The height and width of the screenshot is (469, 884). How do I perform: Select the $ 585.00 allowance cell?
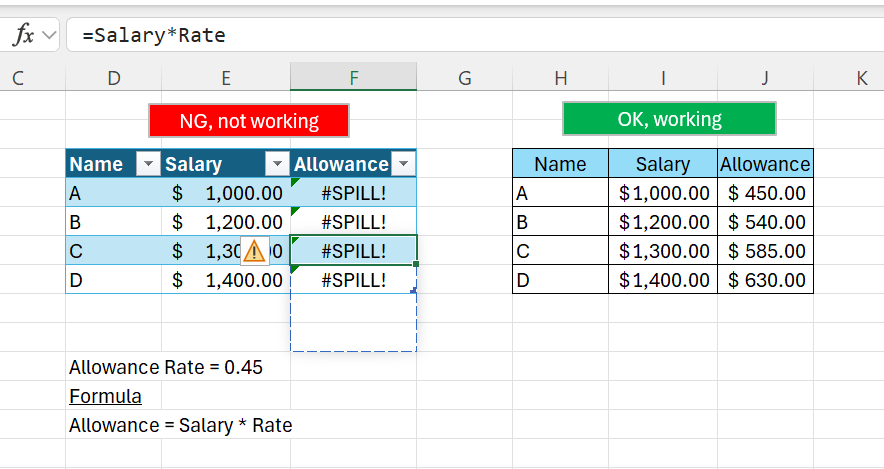point(765,251)
